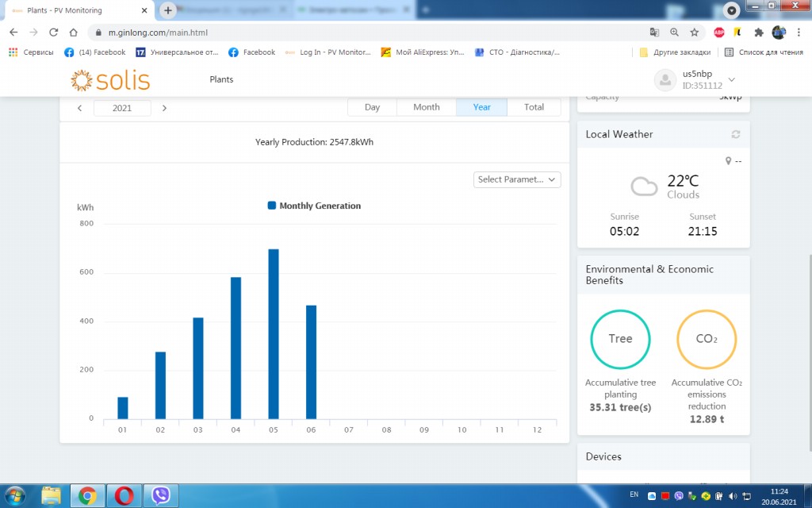Go to previous year with left arrow

click(x=79, y=108)
